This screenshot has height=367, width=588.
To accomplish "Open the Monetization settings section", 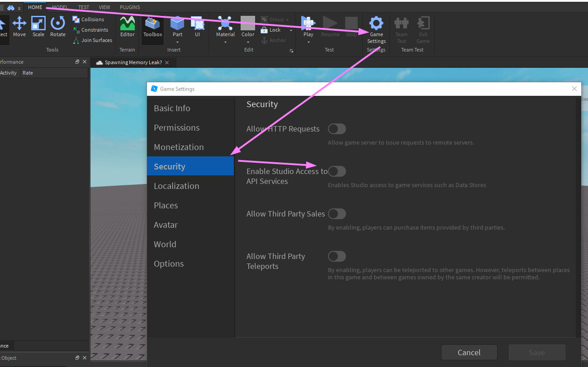I will (179, 147).
